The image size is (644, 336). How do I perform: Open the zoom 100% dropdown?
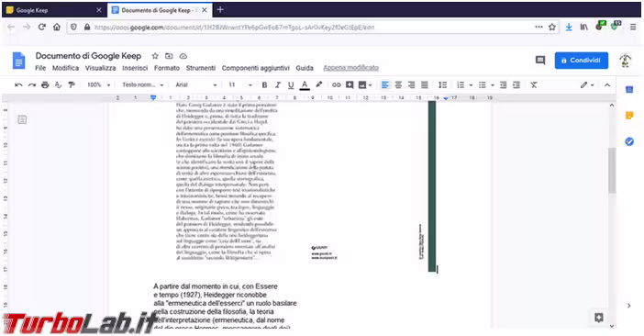[x=98, y=85]
